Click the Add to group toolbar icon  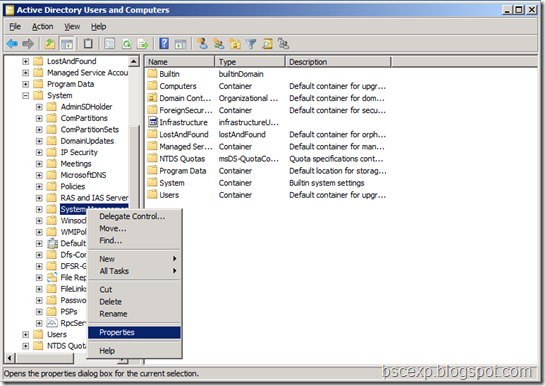(x=284, y=44)
